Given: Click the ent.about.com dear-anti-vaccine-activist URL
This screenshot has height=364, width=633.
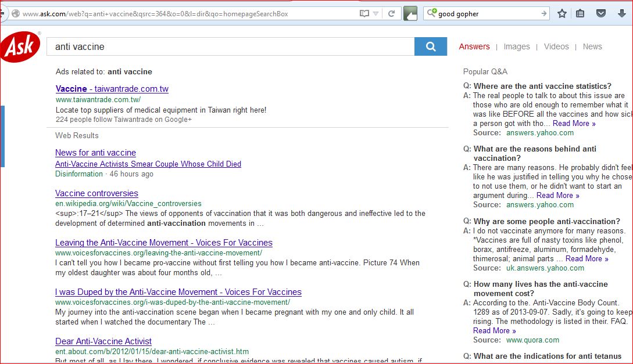Looking at the screenshot, I should (152, 351).
